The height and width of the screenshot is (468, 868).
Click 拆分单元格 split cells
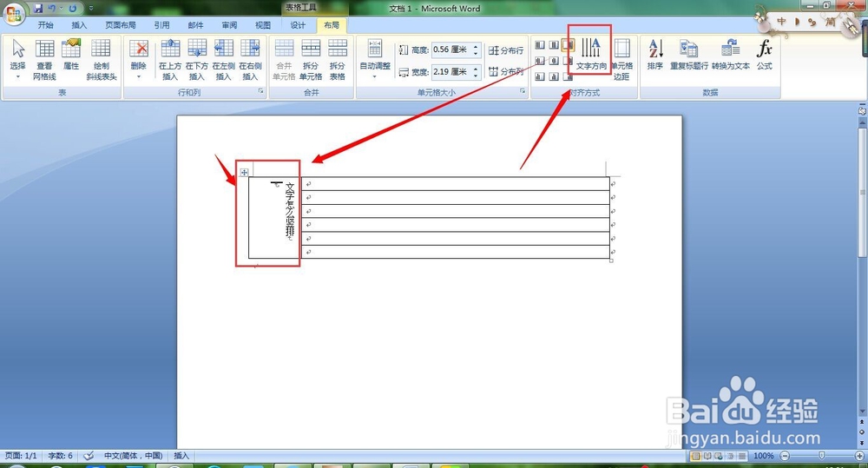[x=311, y=59]
